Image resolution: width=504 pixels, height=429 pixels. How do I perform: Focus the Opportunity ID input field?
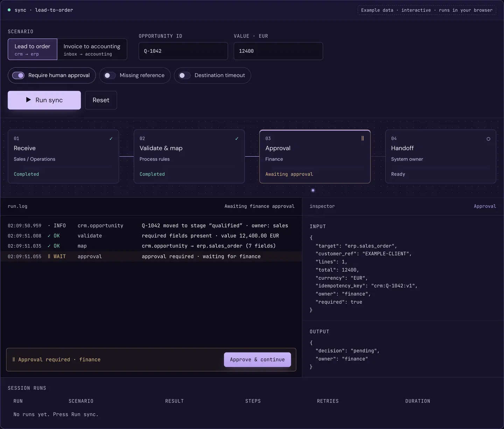coord(183,51)
